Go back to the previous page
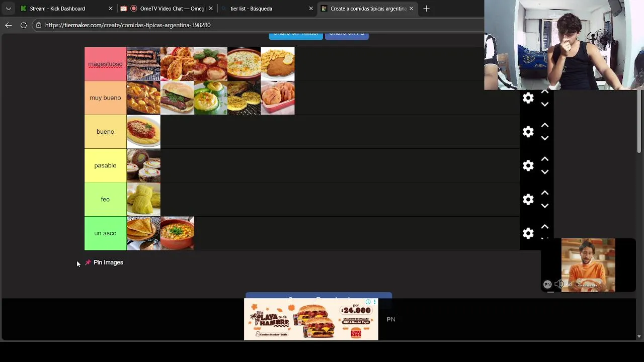The width and height of the screenshot is (644, 362). [x=9, y=25]
